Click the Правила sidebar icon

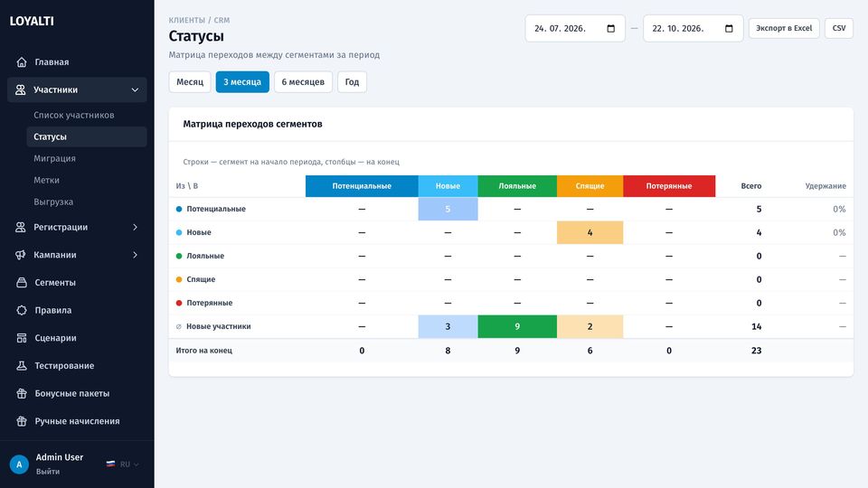coord(22,310)
